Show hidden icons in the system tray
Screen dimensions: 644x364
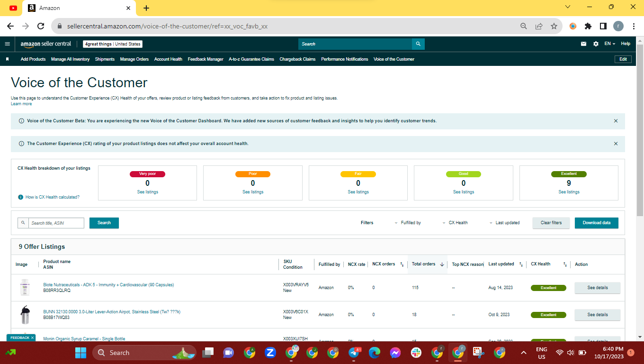click(523, 353)
